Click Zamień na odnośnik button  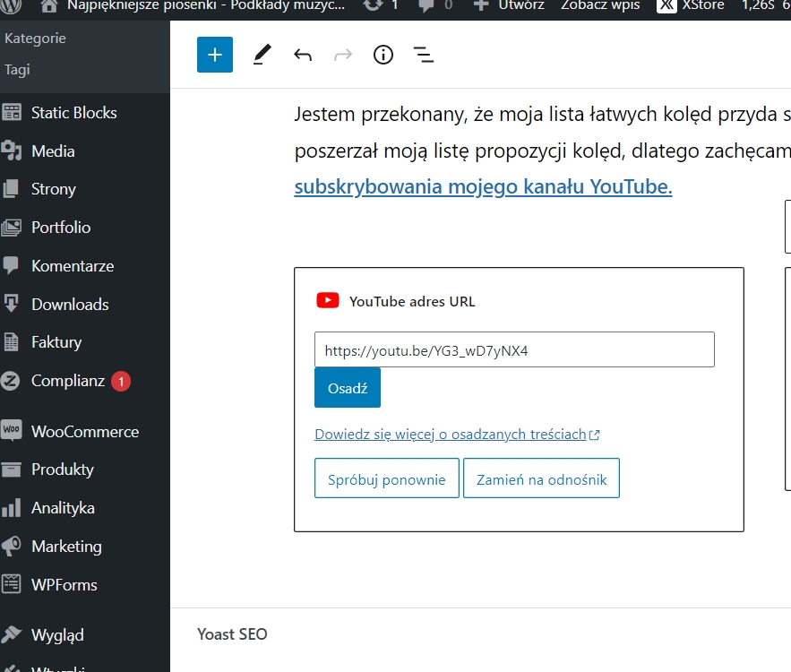tap(541, 478)
